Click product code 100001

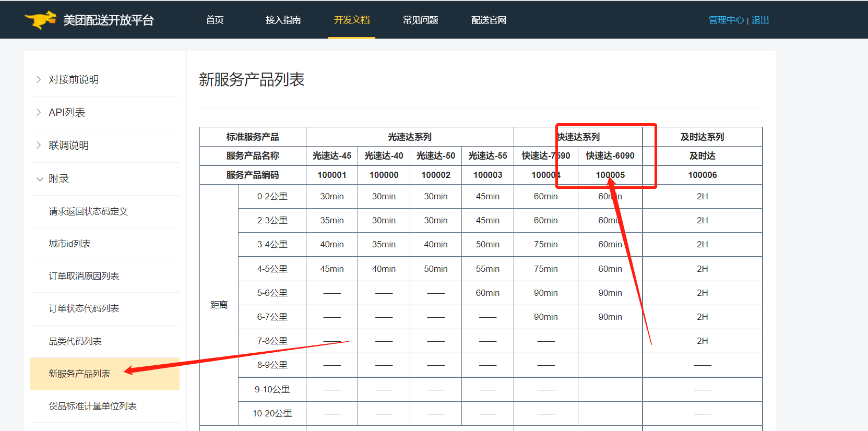pos(332,175)
